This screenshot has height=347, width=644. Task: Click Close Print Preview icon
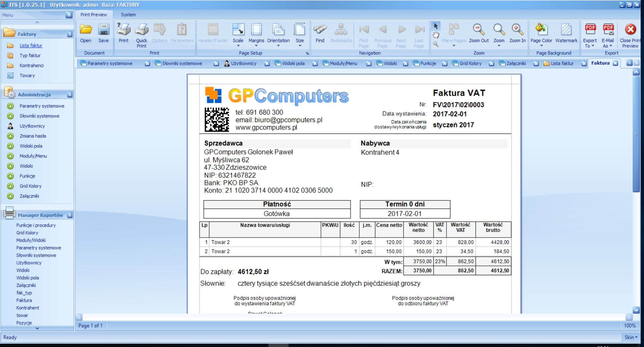[x=630, y=30]
